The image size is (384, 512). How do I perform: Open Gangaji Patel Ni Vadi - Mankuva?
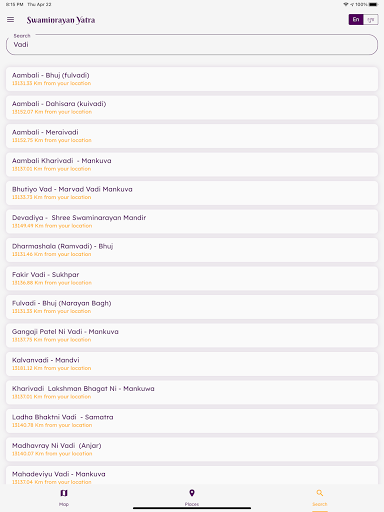[192, 335]
